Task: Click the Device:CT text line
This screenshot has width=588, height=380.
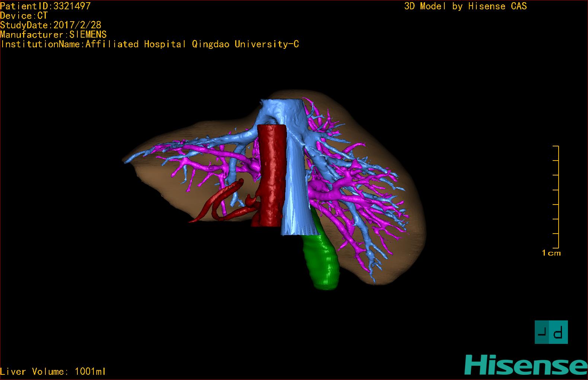Action: pyautogui.click(x=24, y=16)
